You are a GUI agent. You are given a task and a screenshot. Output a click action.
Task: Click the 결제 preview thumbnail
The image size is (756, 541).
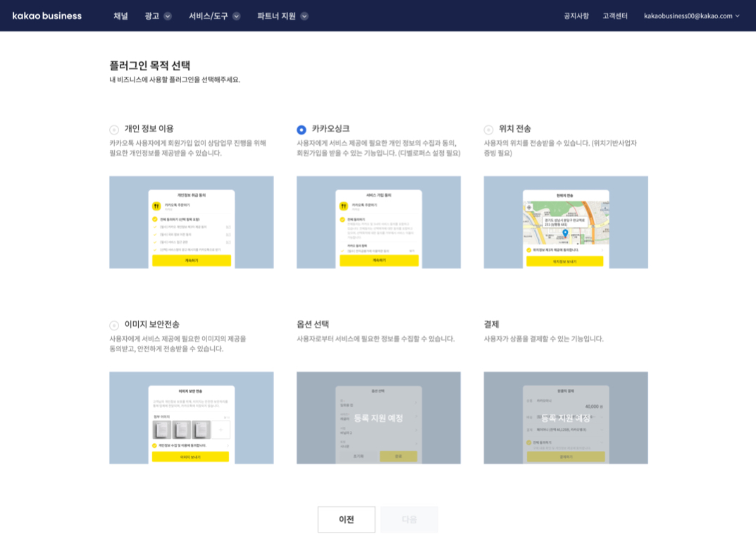tap(566, 418)
